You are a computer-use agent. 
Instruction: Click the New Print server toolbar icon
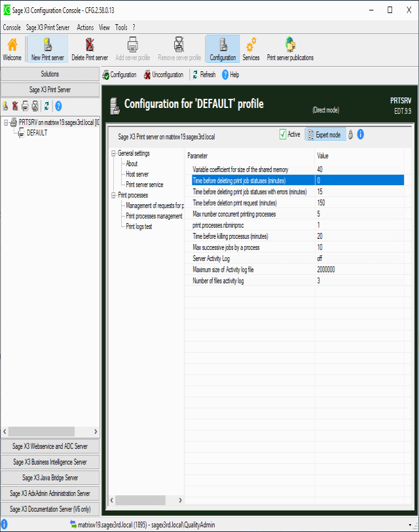point(48,50)
